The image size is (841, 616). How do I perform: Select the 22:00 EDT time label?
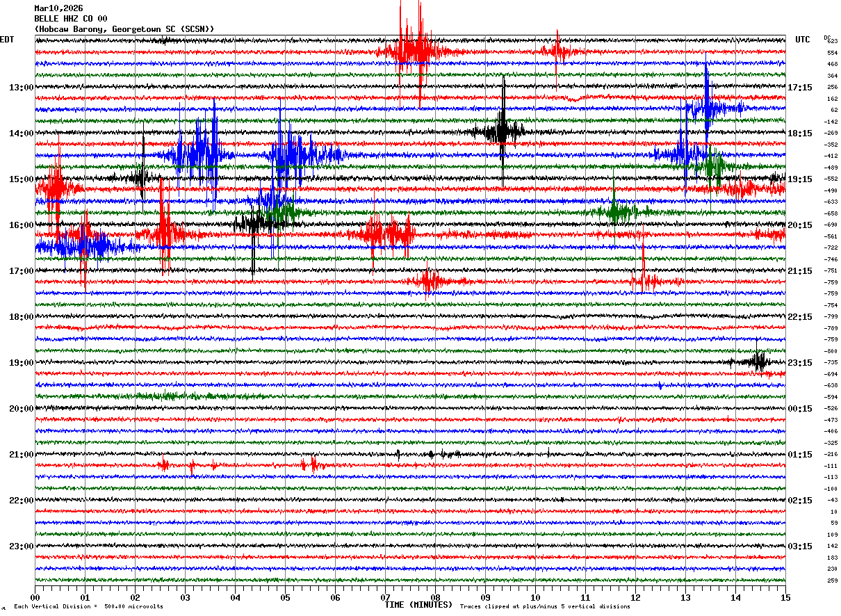click(22, 501)
